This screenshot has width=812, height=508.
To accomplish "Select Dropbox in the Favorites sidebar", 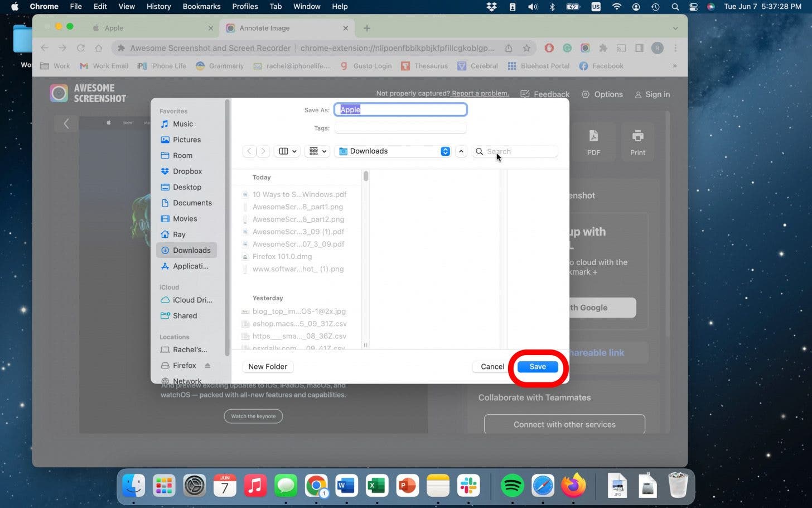I will 187,171.
